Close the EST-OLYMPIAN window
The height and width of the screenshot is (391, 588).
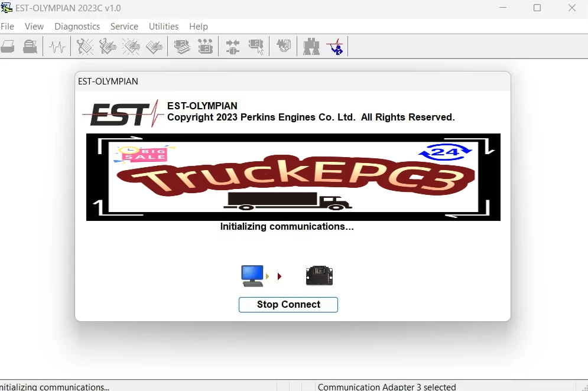pyautogui.click(x=571, y=8)
